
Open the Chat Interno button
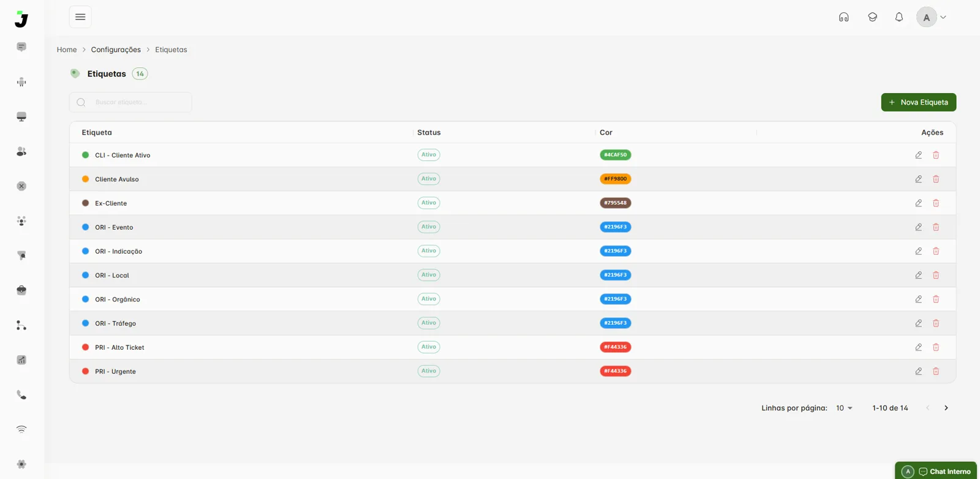pos(936,471)
